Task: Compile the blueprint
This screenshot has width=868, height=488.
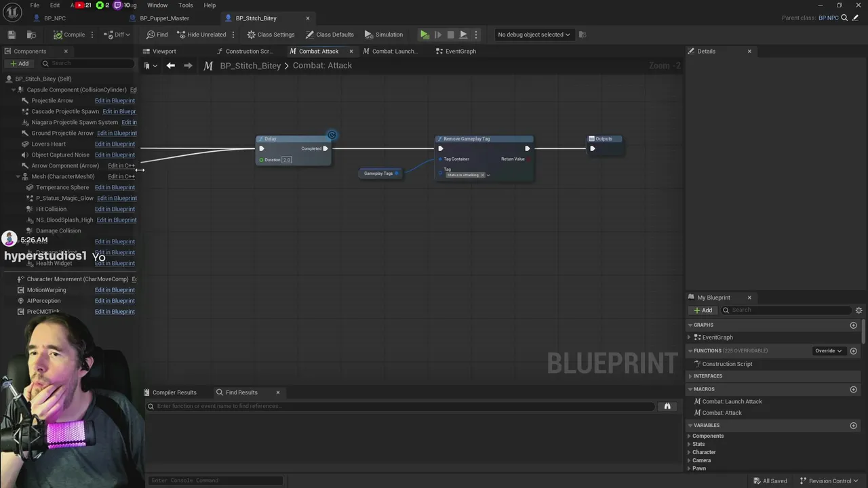Action: coord(70,35)
